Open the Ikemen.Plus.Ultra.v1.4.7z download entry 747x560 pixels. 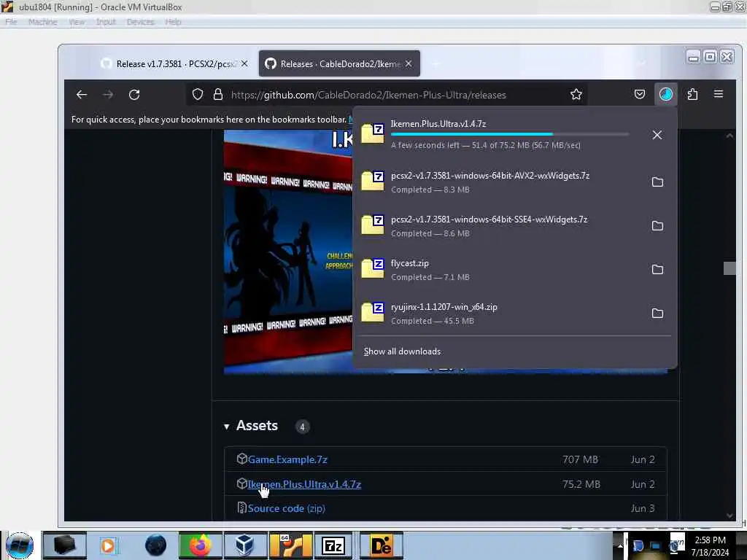coord(497,135)
